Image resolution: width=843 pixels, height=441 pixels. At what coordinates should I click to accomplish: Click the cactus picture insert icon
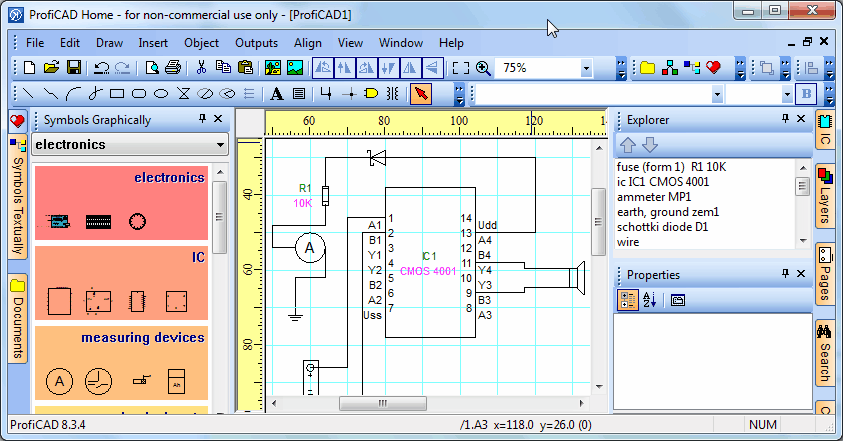point(273,68)
